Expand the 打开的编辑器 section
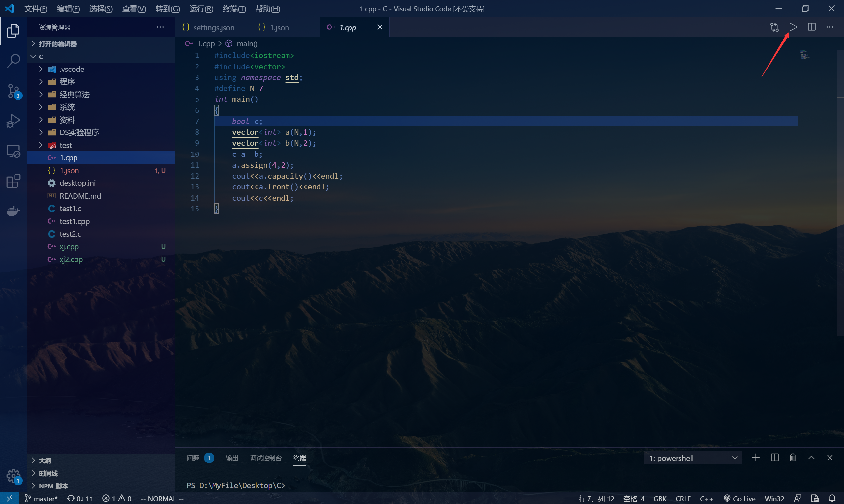This screenshot has width=844, height=504. (x=101, y=44)
